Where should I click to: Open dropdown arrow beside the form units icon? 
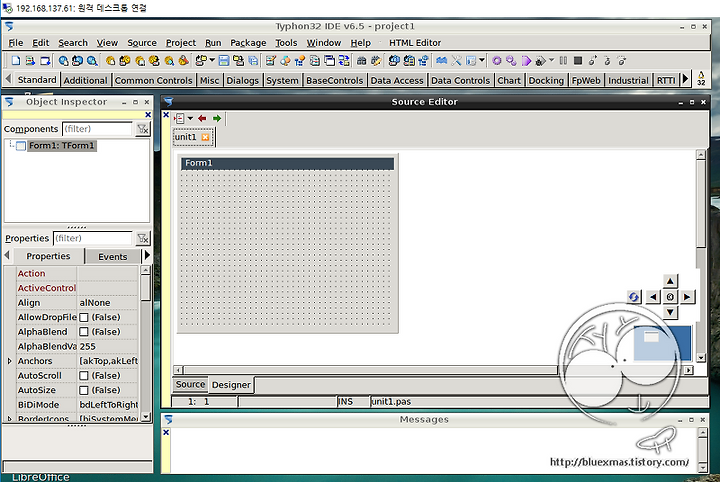pos(482,60)
